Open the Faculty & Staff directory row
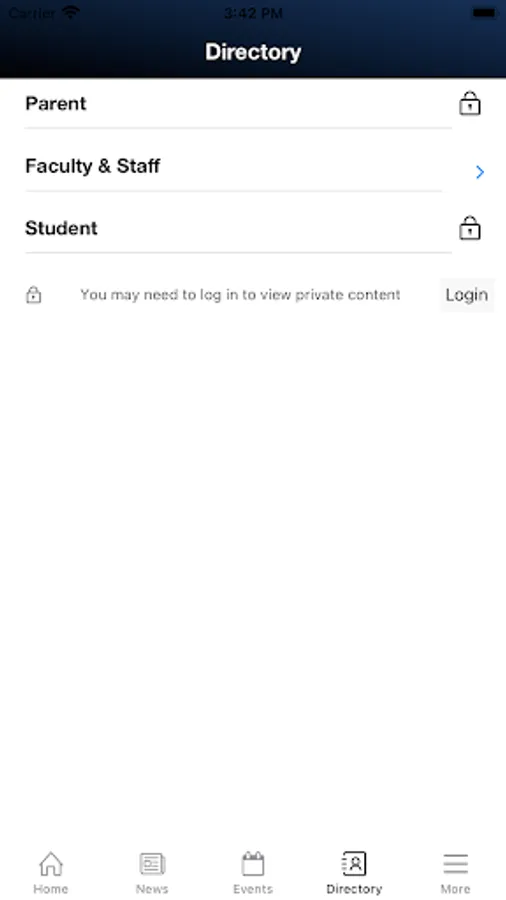Image resolution: width=506 pixels, height=900 pixels. pos(253,166)
